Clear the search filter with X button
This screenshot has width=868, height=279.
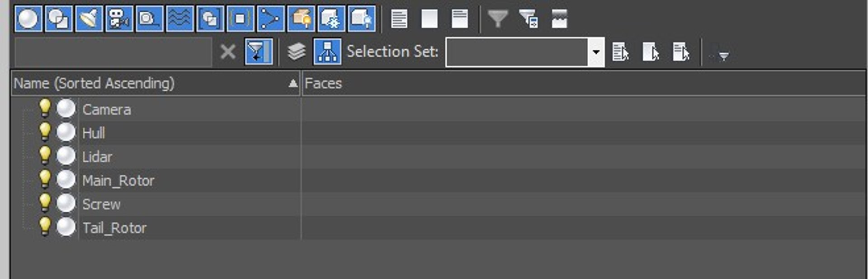pos(228,52)
